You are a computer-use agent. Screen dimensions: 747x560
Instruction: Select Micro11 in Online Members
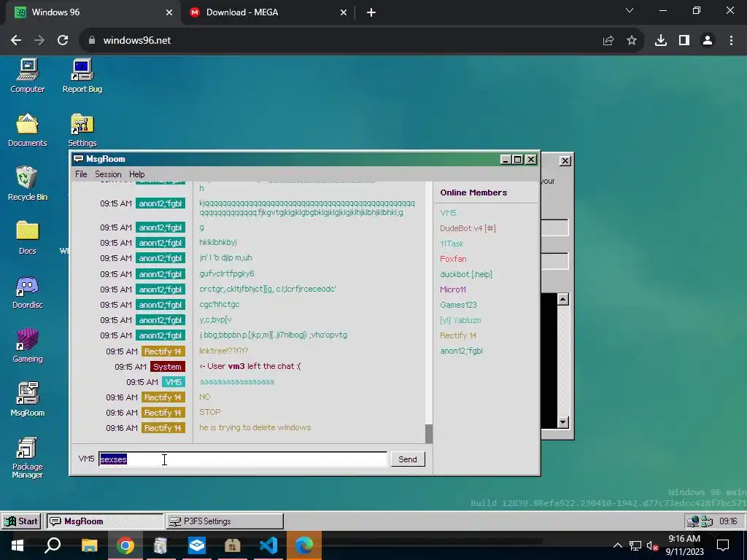click(453, 289)
